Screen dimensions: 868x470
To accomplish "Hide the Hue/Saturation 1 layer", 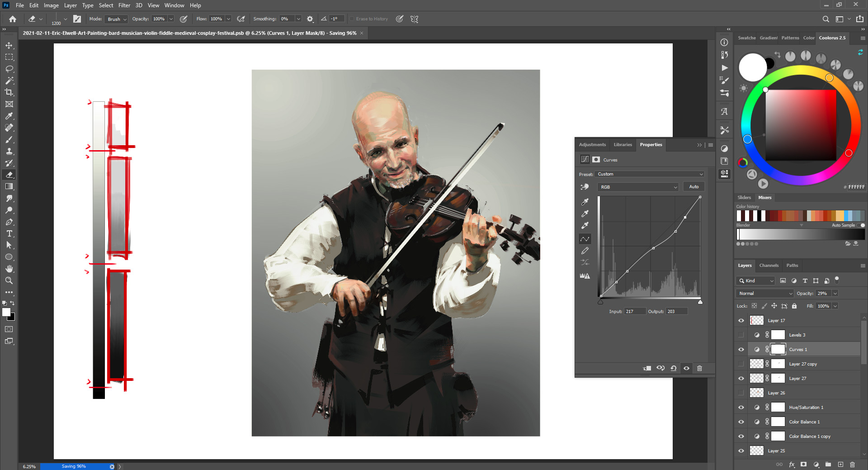I will [x=741, y=407].
